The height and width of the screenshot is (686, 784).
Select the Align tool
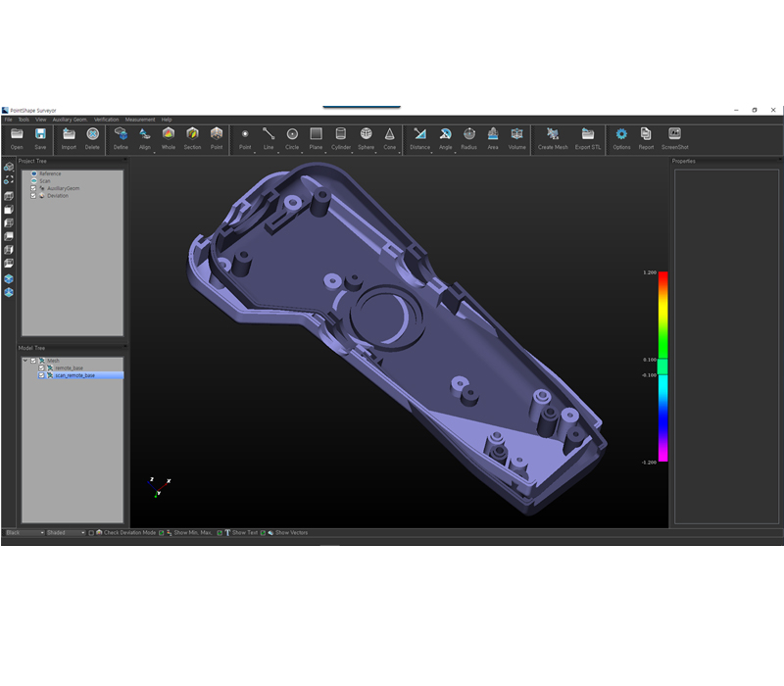[x=145, y=137]
